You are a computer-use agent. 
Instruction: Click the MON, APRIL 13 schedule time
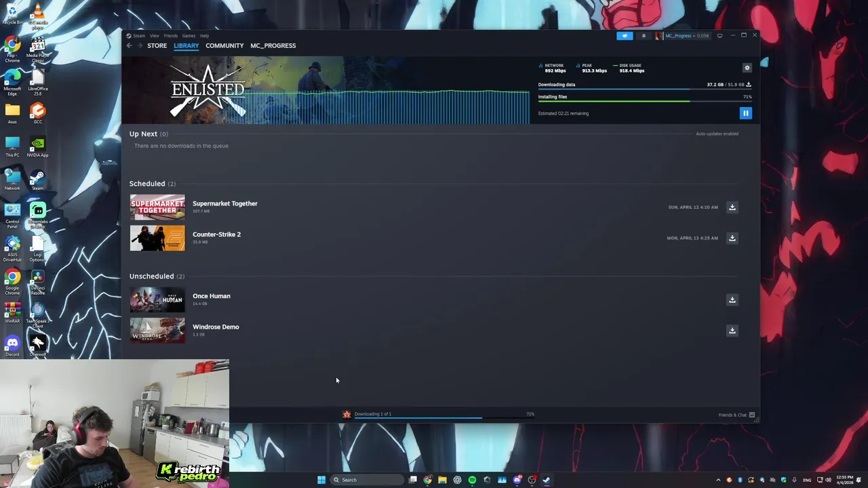tap(692, 238)
